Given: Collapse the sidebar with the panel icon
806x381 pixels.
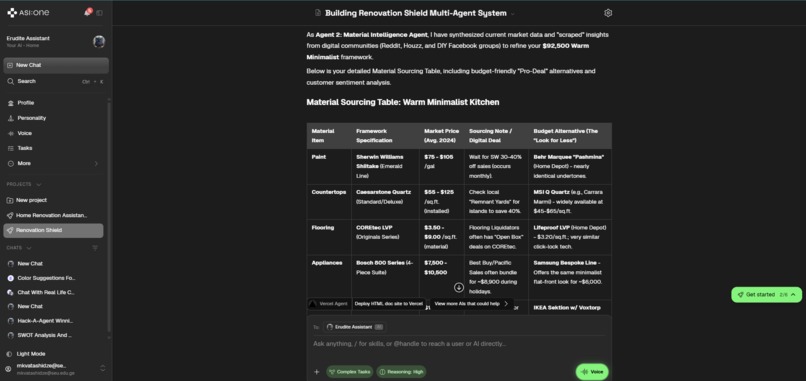Looking at the screenshot, I should tap(99, 13).
